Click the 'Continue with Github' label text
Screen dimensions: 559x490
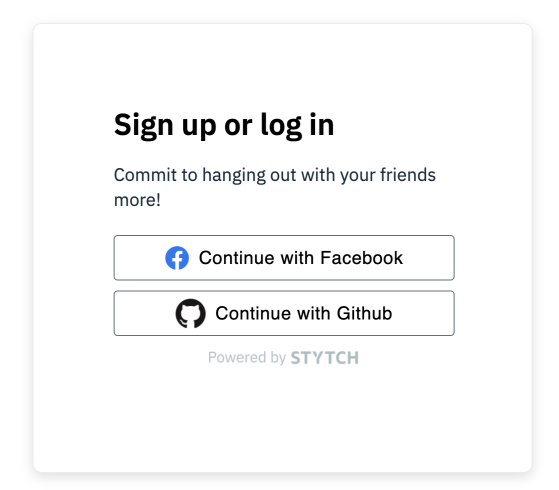pyautogui.click(x=304, y=313)
